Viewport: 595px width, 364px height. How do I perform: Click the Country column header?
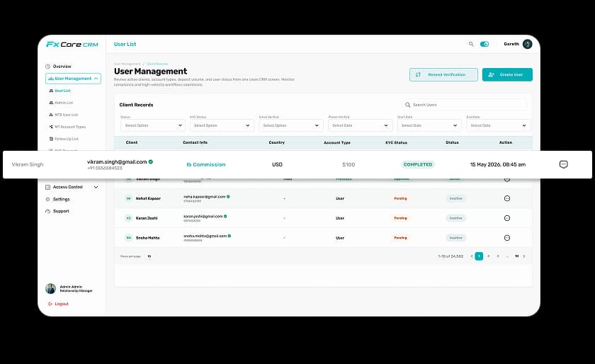point(277,142)
